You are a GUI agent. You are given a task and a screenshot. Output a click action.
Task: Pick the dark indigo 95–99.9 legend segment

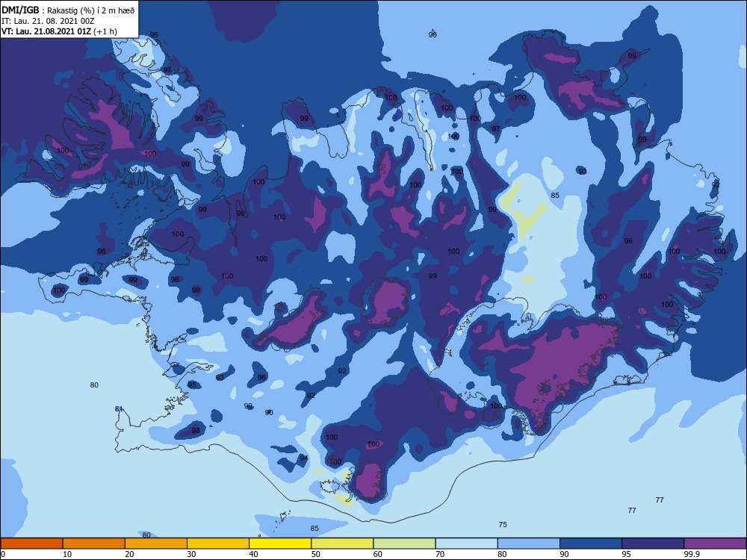tap(653, 544)
